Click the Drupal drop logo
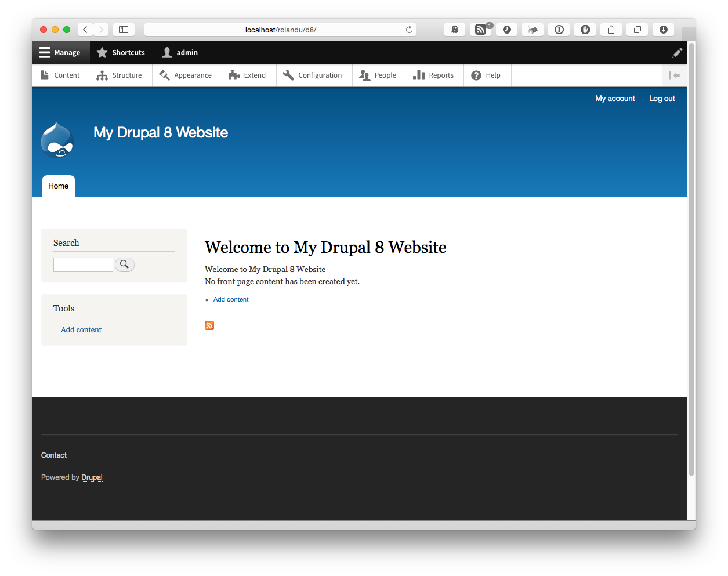 click(57, 140)
